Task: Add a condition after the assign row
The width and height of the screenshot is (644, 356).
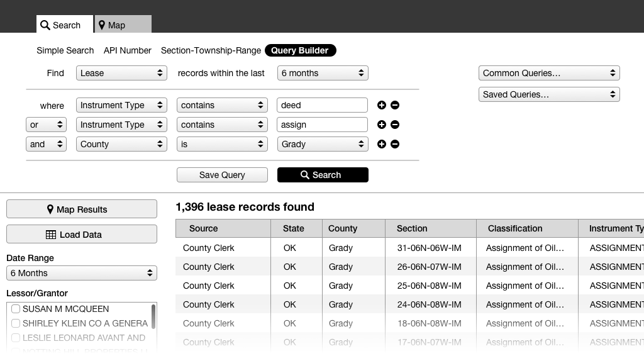Action: (381, 125)
